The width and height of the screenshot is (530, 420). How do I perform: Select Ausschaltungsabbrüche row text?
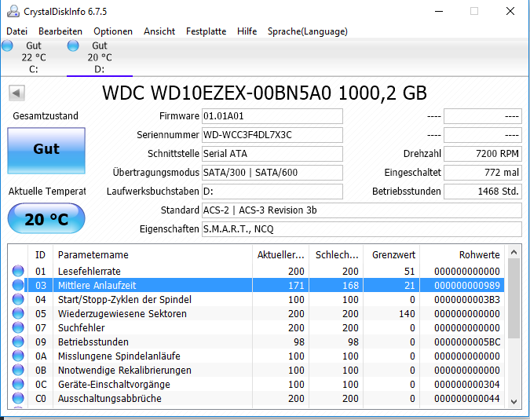click(x=109, y=399)
